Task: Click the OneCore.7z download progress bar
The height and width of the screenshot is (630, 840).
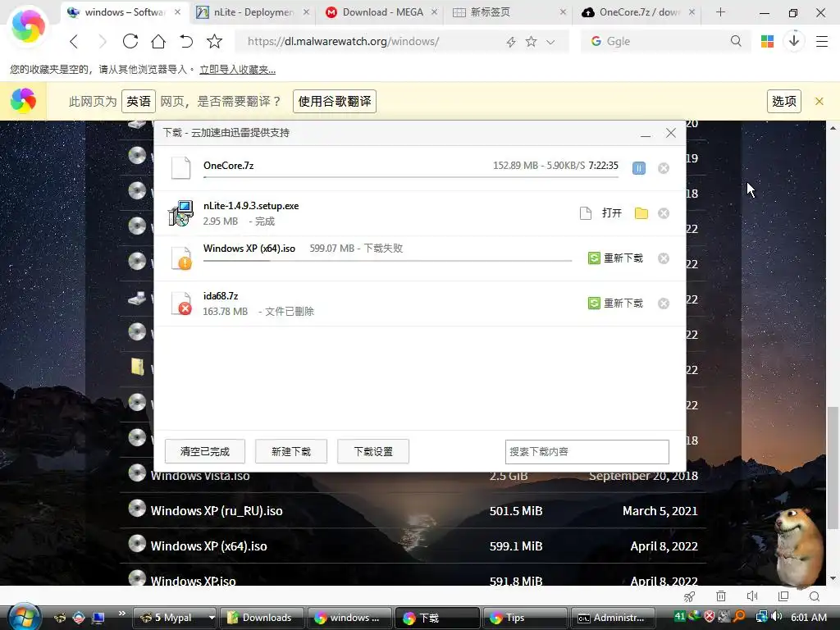Action: 411,177
